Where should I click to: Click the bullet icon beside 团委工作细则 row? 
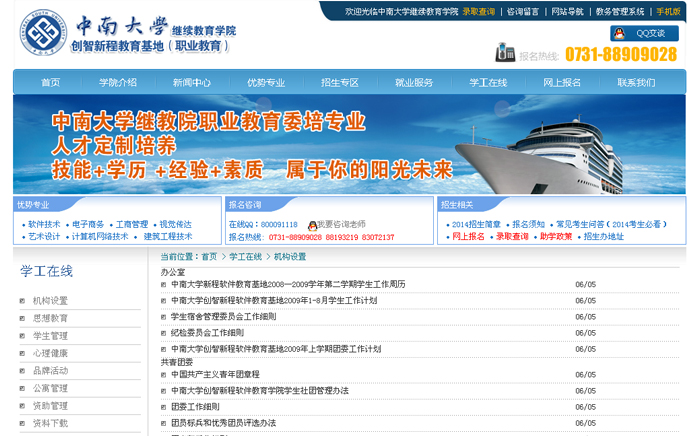point(163,407)
